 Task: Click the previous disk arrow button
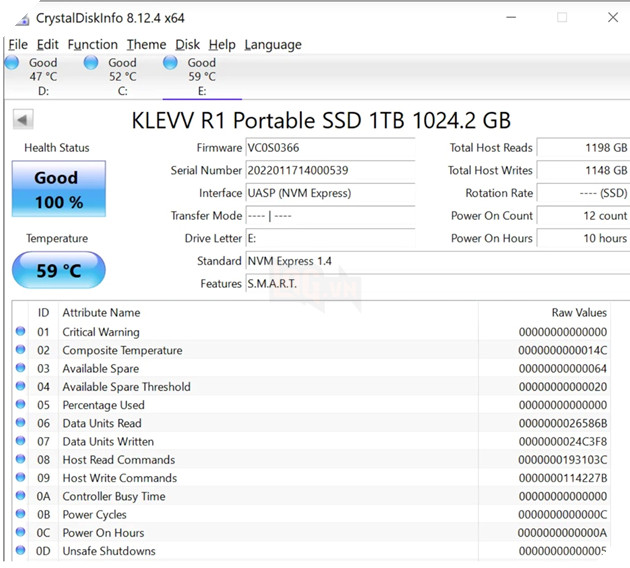click(23, 119)
